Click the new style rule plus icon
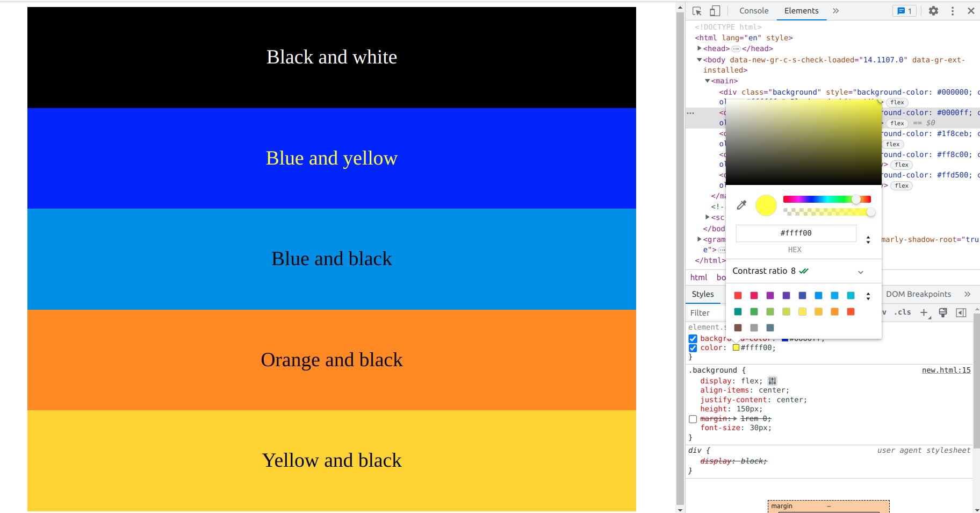Image resolution: width=980 pixels, height=513 pixels. click(924, 312)
